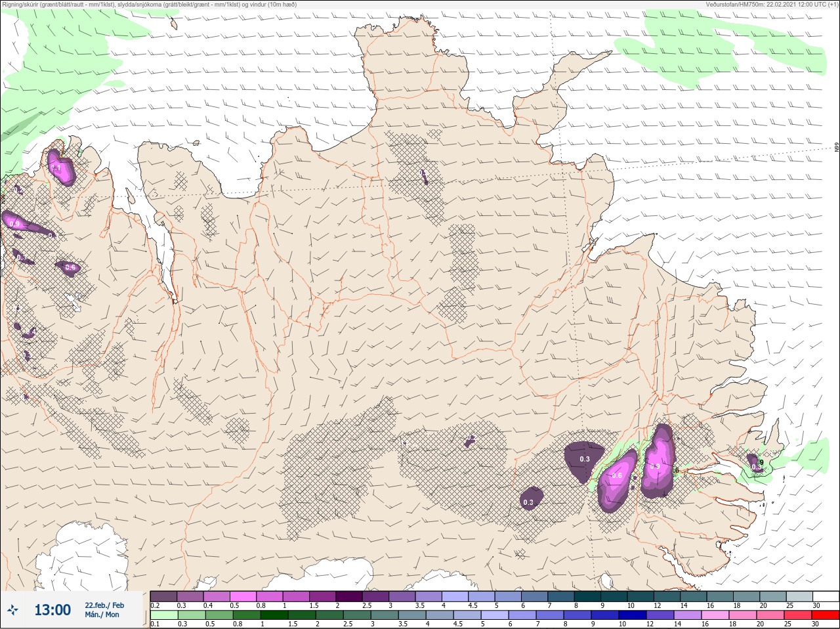
Task: Select the pale green 0.1 swatch in the lower legend row
Action: coord(163,615)
